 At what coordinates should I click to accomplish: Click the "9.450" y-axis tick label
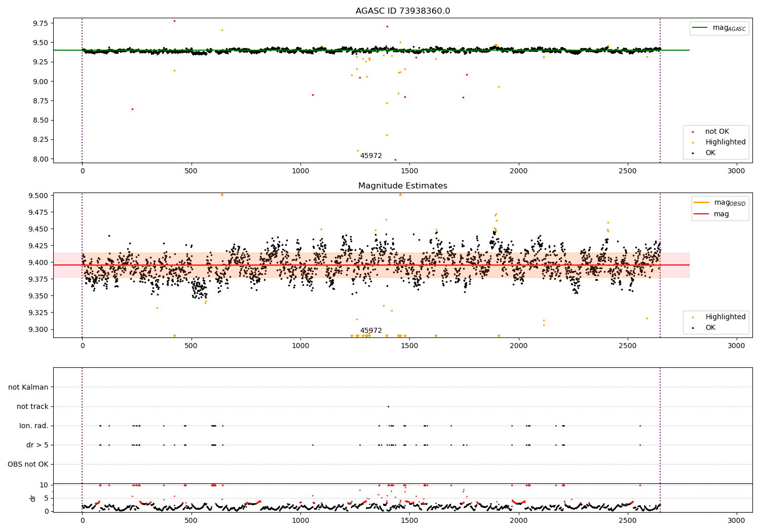point(39,229)
